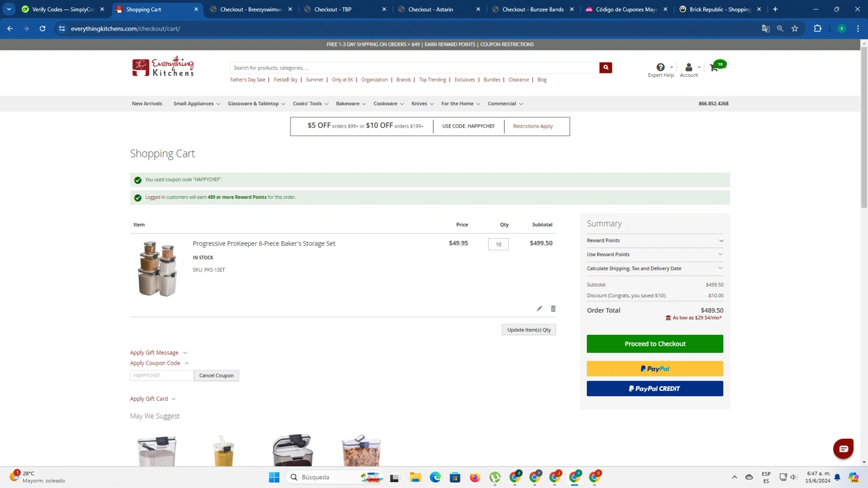Open Microsoft Edge from the taskbar

435,477
